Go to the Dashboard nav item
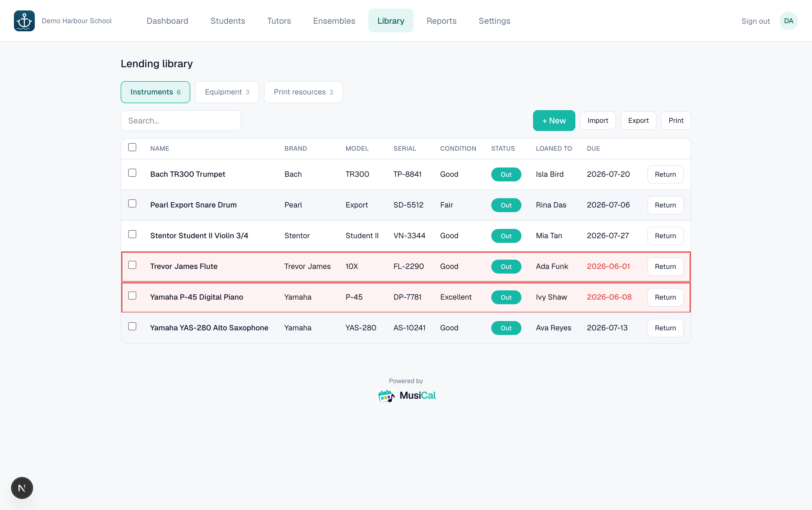 click(x=167, y=21)
